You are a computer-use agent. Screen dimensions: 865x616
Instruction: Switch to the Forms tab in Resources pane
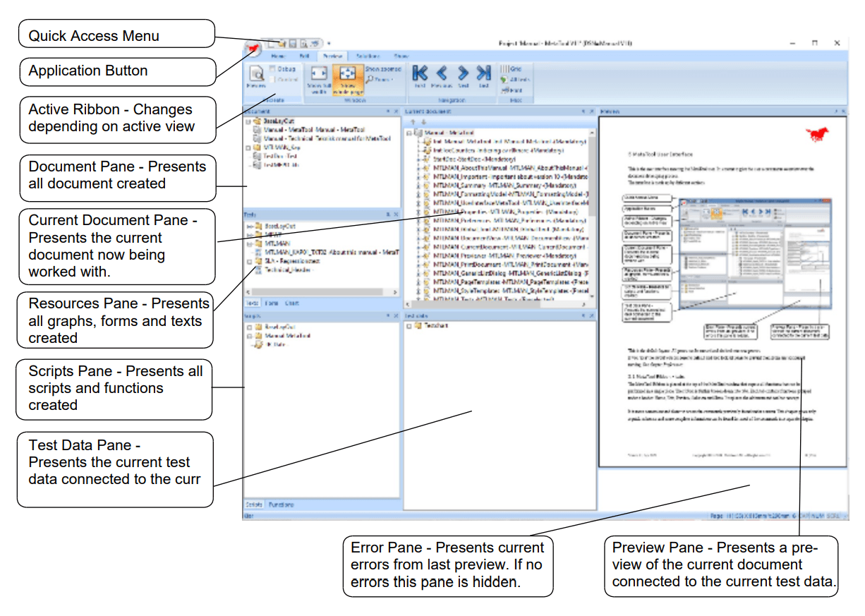click(x=272, y=303)
